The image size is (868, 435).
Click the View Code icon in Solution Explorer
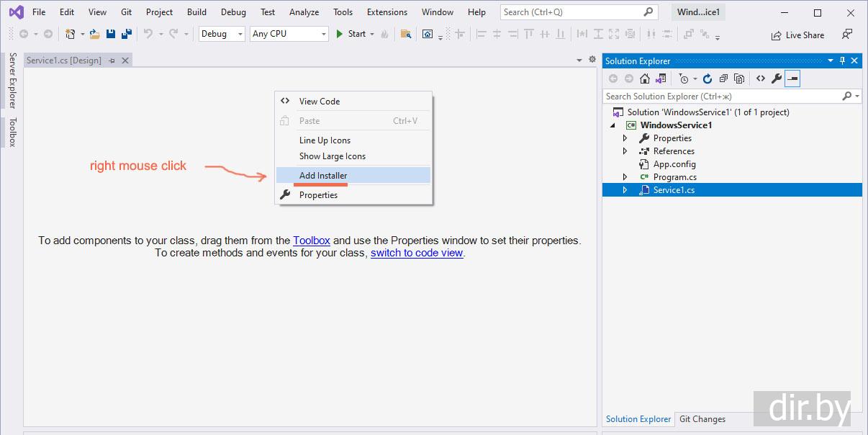(760, 79)
